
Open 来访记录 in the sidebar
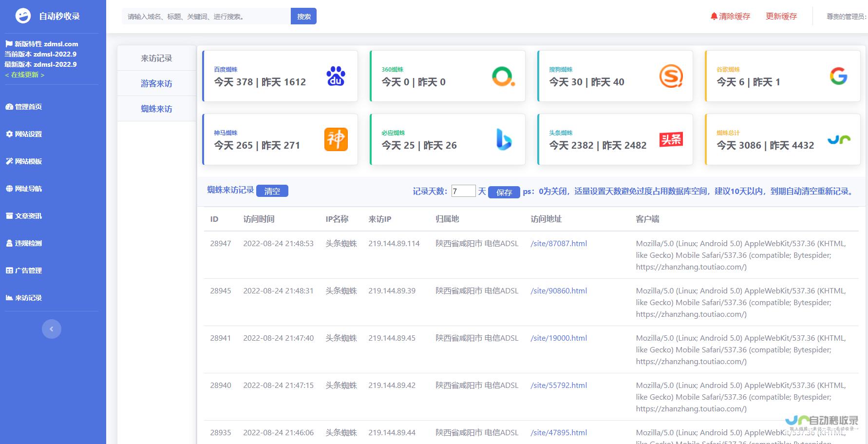click(x=24, y=298)
